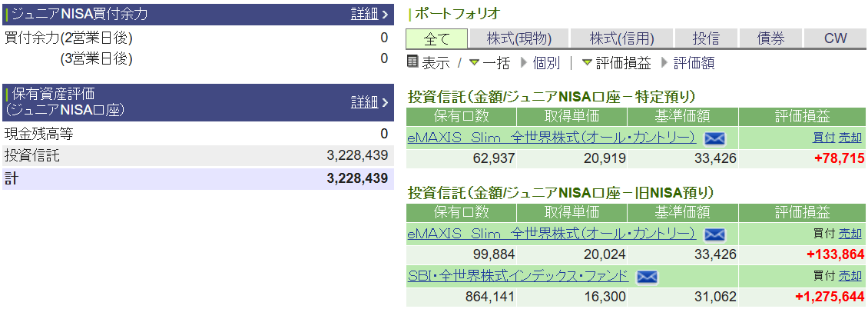Viewport: 868px width, 309px height.
Task: Switch to the 株式(現物) tab
Action: [518, 38]
